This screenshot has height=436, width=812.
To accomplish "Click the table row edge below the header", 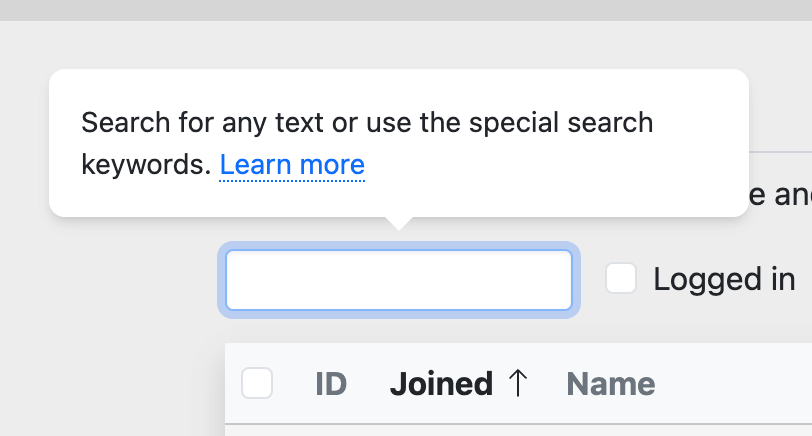I will click(500, 427).
